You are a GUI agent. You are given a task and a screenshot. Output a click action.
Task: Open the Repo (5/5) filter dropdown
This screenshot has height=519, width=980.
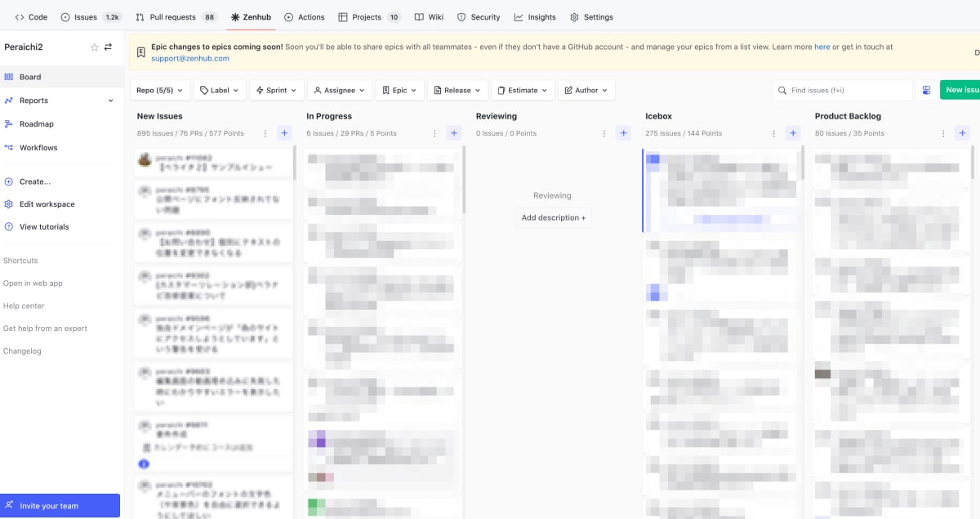click(x=160, y=91)
